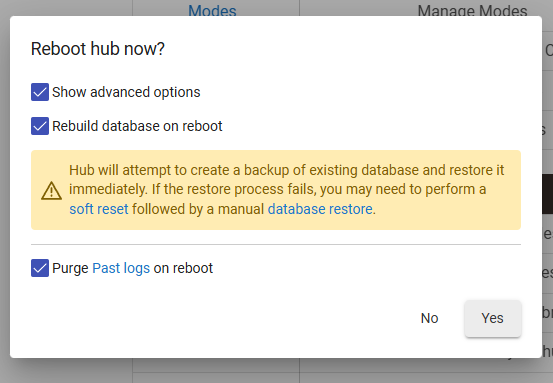This screenshot has height=383, width=553.
Task: Disable Purge Past logs on reboot
Action: pyautogui.click(x=40, y=268)
